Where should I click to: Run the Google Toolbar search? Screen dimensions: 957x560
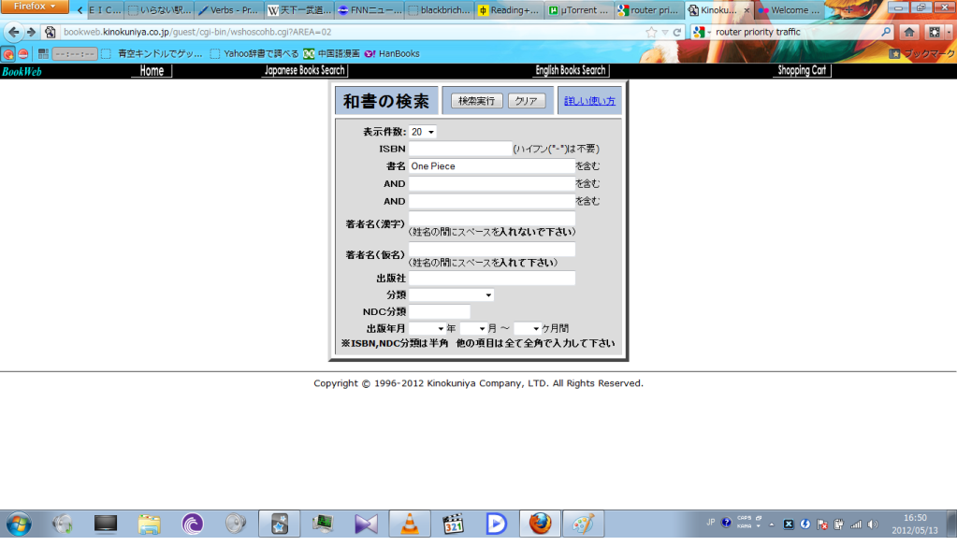[x=884, y=31]
